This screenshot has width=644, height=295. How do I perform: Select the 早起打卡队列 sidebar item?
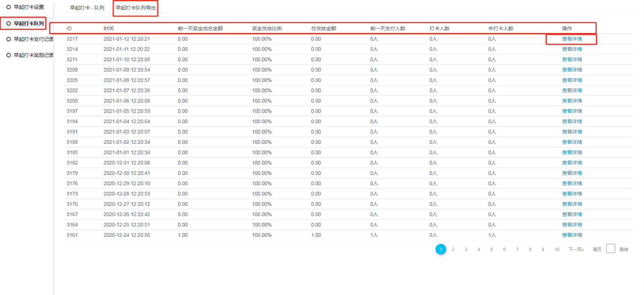point(29,23)
